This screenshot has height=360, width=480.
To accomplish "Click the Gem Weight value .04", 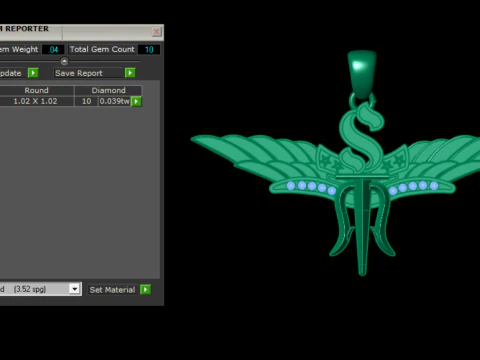I will pos(53,50).
